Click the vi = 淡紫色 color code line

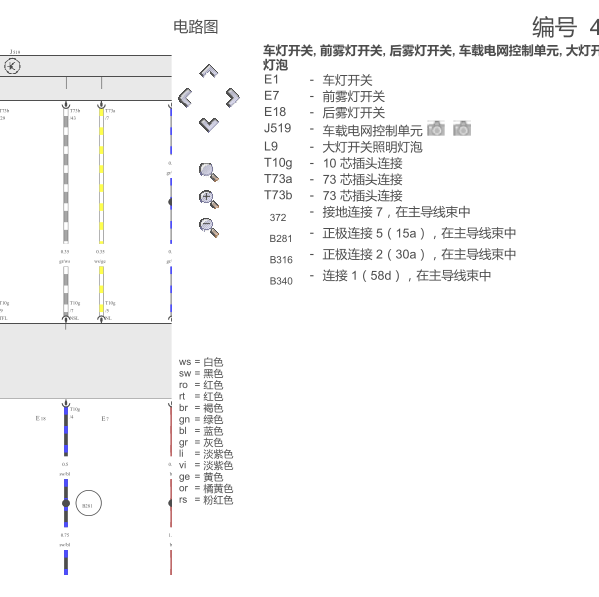point(206,465)
